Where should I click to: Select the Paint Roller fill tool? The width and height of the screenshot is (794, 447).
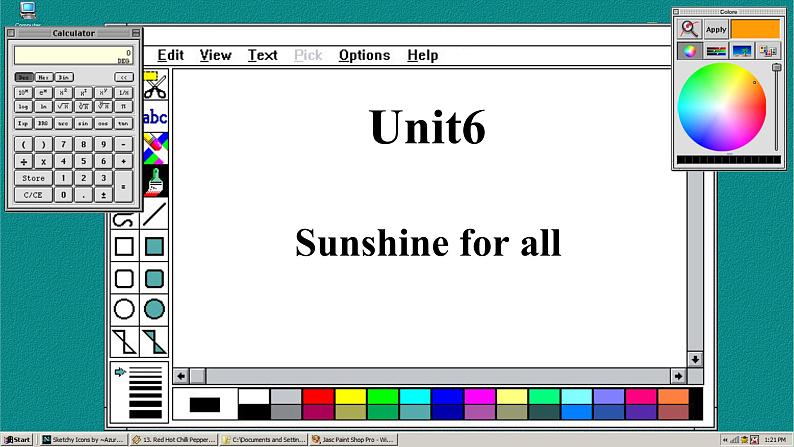pos(155,181)
